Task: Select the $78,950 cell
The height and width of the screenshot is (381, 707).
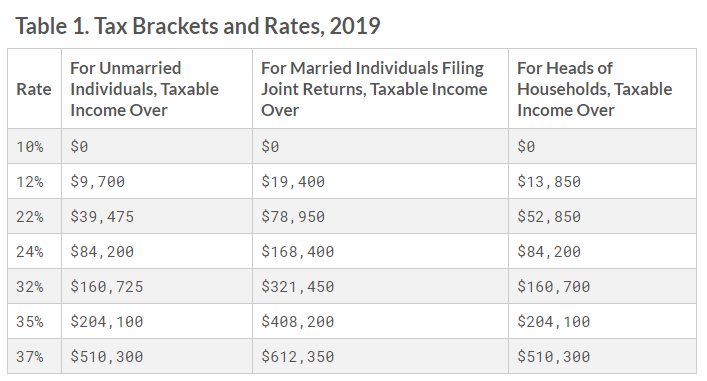Action: click(381, 216)
